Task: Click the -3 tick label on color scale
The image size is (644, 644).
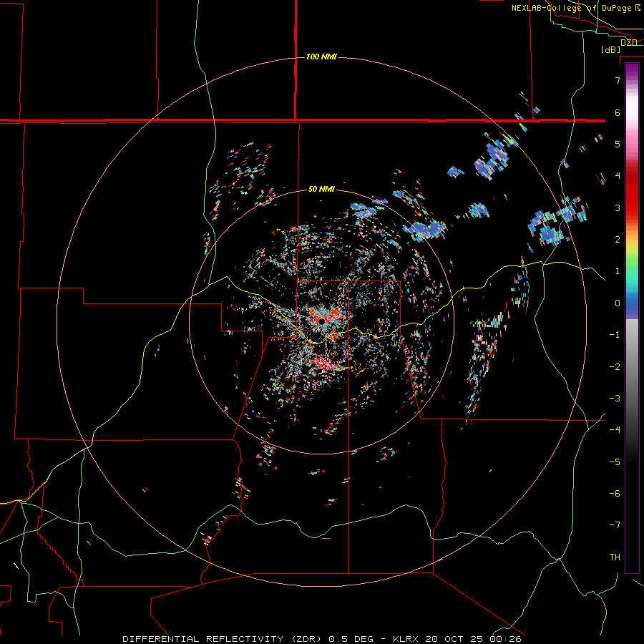Action: coord(615,399)
